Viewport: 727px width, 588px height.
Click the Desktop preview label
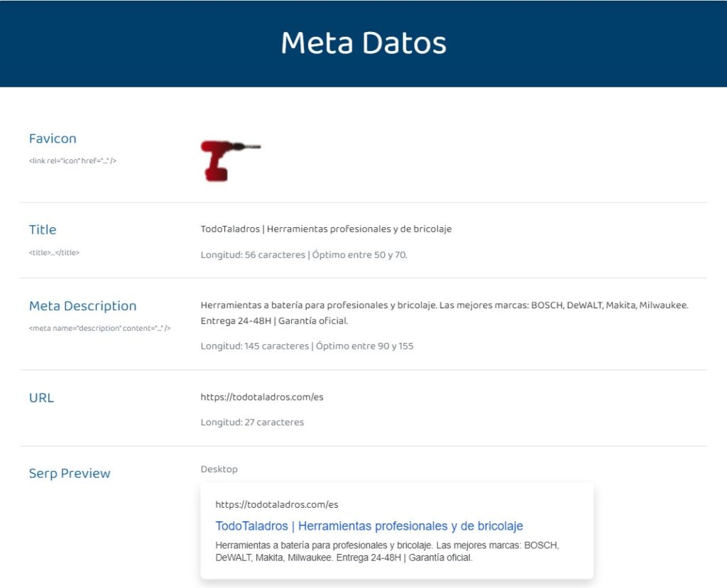point(219,469)
